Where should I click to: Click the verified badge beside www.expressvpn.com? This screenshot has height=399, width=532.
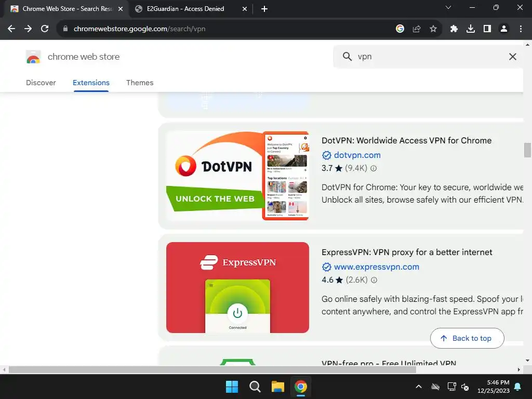(326, 268)
